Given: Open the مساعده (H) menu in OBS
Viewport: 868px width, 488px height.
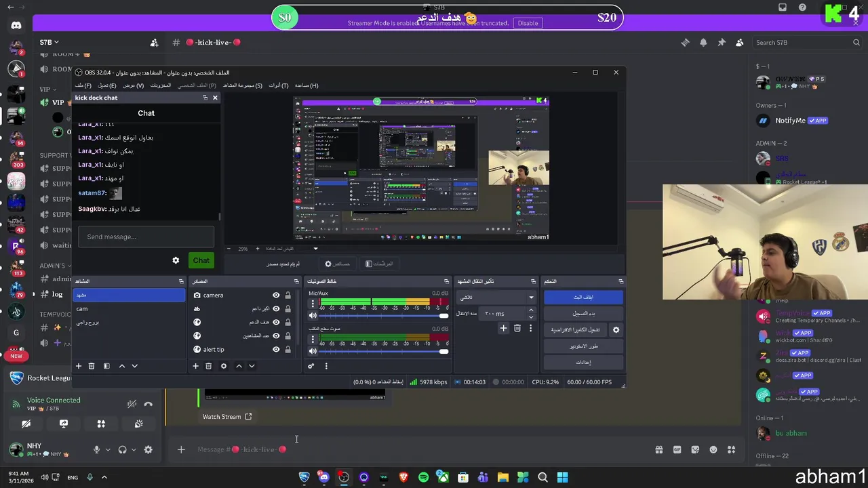Looking at the screenshot, I should 307,85.
